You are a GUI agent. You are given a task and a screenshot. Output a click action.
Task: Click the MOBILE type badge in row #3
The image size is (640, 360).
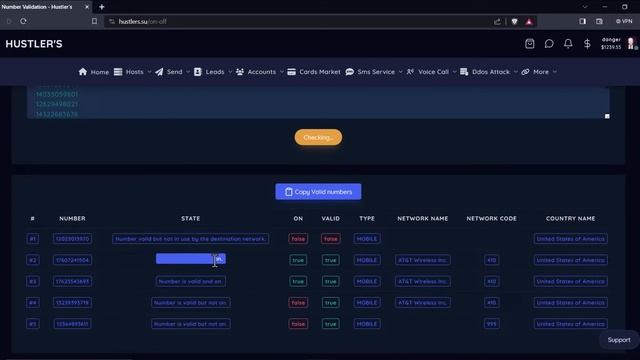367,281
